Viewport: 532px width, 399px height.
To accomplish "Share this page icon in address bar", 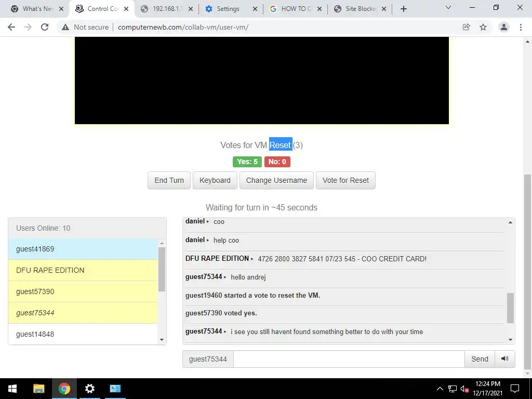I will (x=467, y=27).
